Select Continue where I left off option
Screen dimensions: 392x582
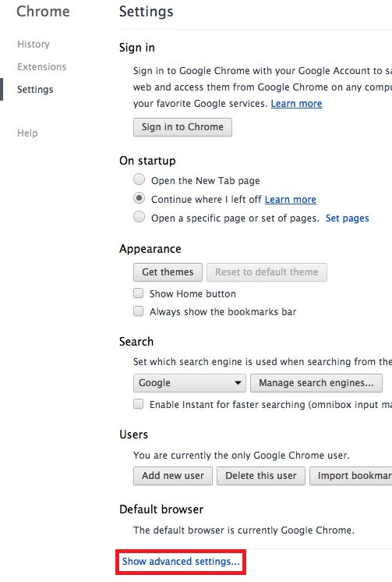click(139, 199)
